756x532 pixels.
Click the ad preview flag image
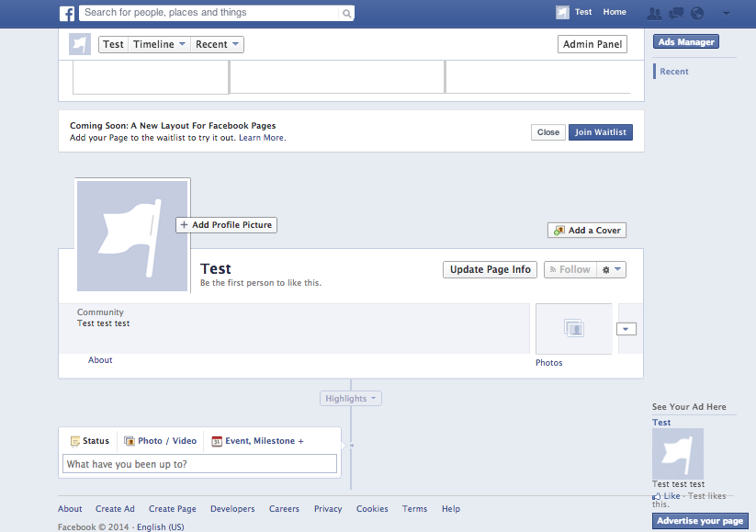677,453
